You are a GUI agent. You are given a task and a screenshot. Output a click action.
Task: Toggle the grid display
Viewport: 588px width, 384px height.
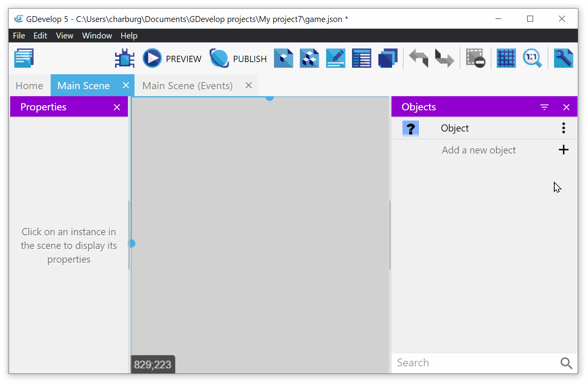point(506,58)
